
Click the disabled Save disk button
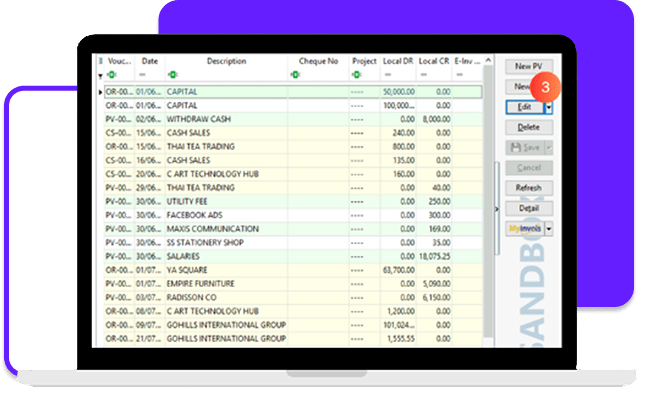(525, 147)
